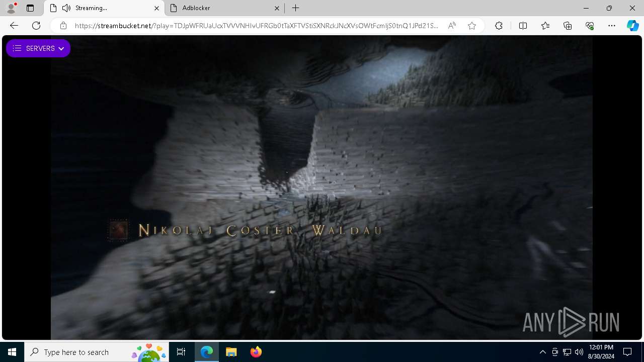Switch to the Streaming tab
This screenshot has height=362, width=644.
[104, 8]
